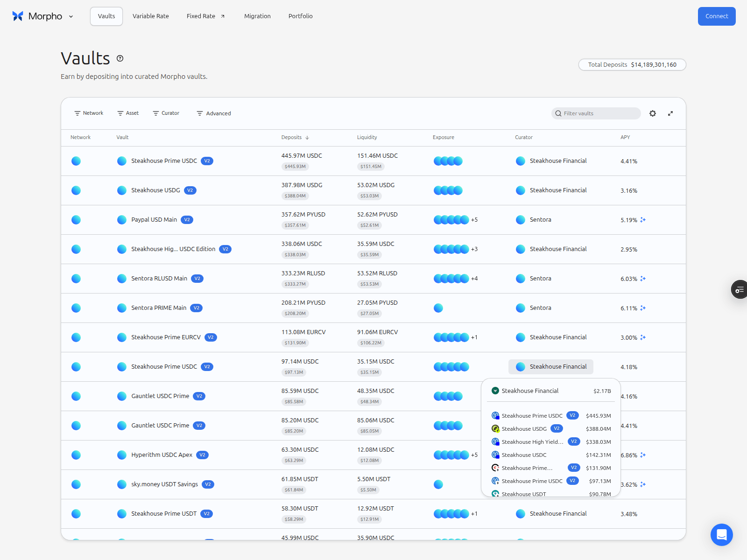Click the dark floating widget on right edge
This screenshot has width=747, height=560.
point(739,290)
